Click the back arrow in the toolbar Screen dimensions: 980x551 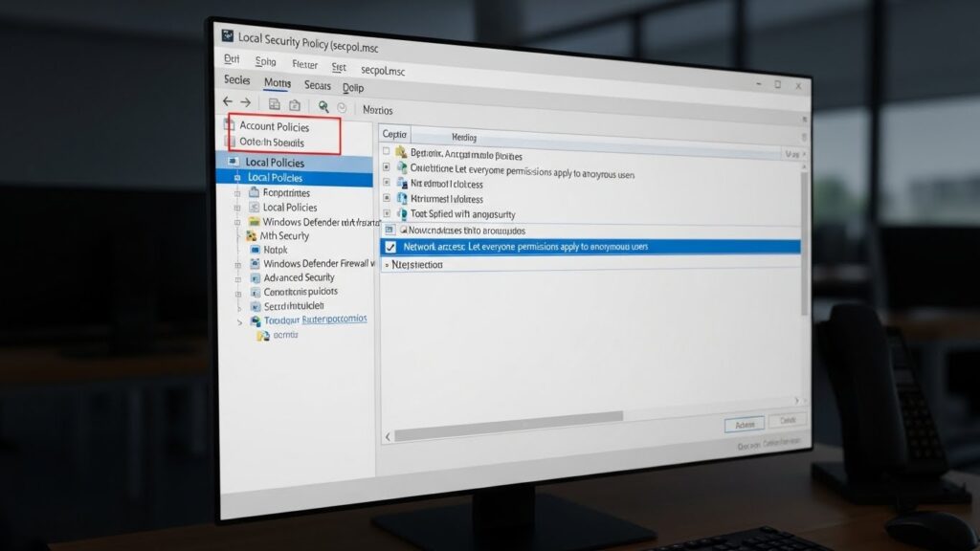[228, 102]
